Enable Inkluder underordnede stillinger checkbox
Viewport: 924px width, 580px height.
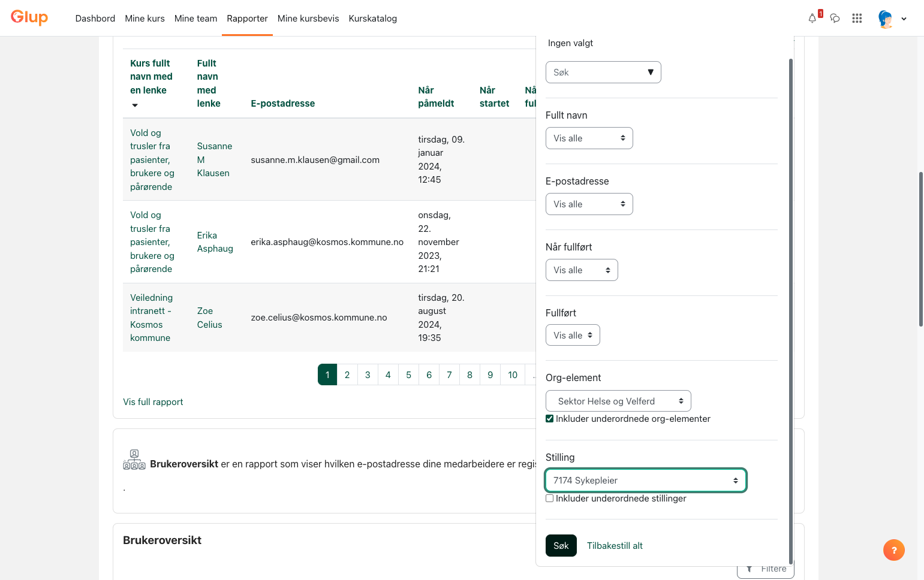[x=549, y=499]
